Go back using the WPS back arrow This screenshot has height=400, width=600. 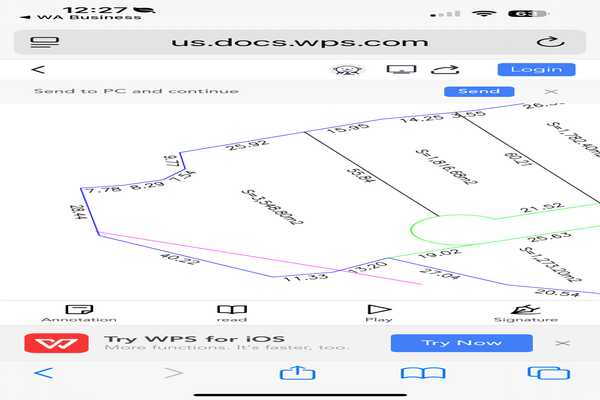38,69
